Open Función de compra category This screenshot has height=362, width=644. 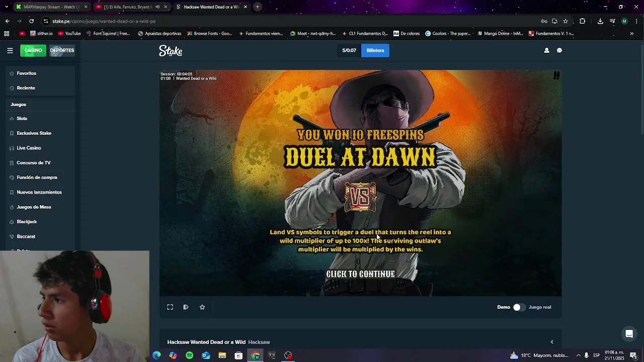[x=40, y=177]
